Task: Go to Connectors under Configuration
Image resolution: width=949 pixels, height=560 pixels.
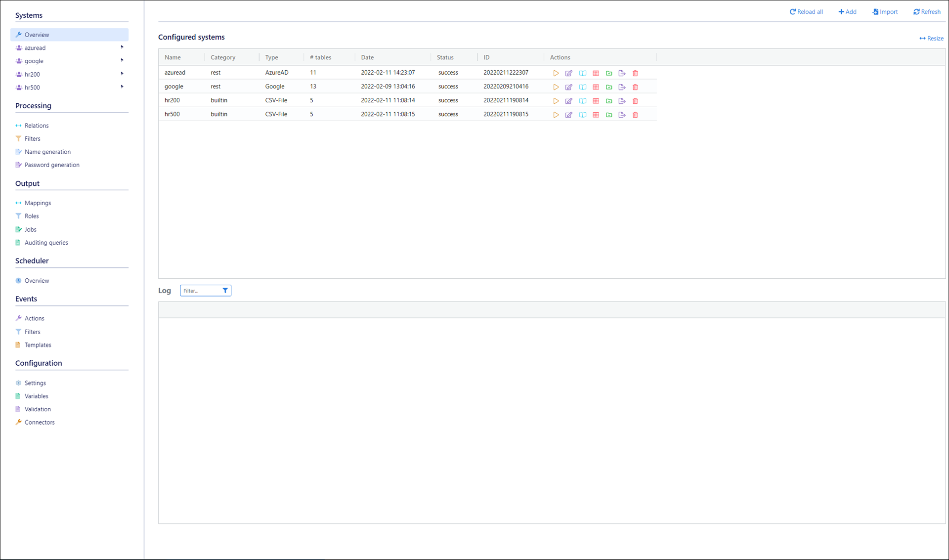Action: tap(40, 422)
